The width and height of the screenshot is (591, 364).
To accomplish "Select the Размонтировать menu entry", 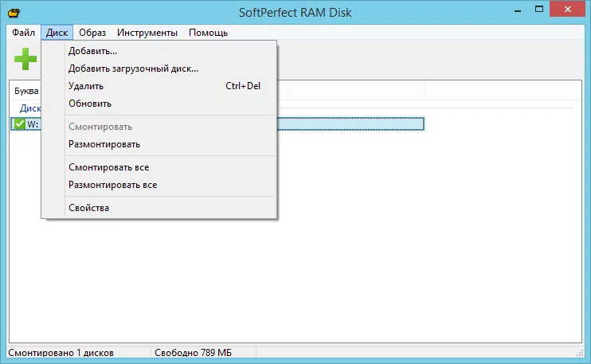I will click(104, 144).
